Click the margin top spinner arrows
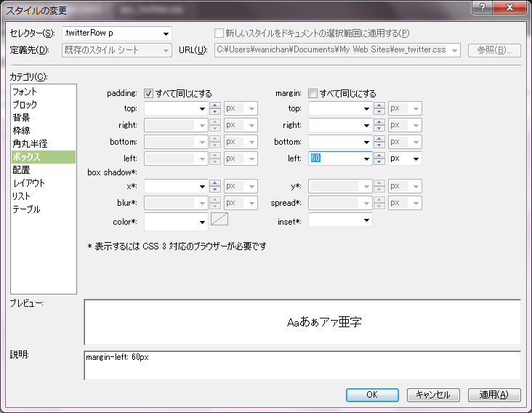Viewport: 532px width, 413px height. point(379,108)
